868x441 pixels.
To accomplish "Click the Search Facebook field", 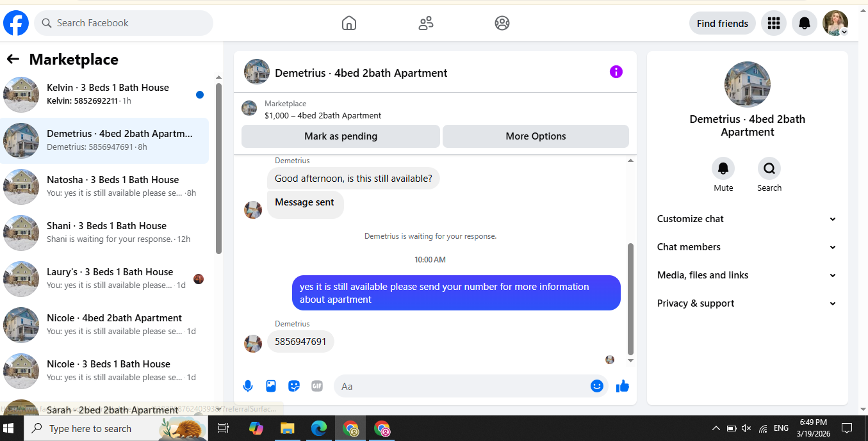I will pos(124,23).
